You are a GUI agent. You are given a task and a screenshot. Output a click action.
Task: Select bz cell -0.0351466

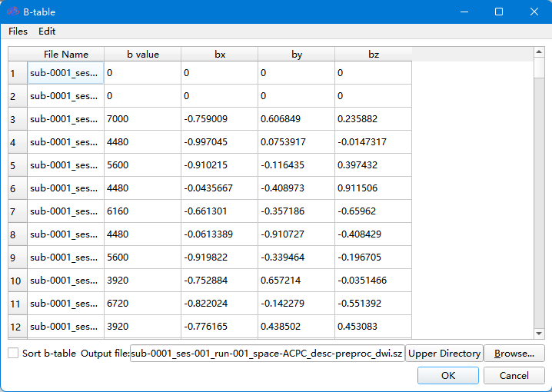coord(373,281)
